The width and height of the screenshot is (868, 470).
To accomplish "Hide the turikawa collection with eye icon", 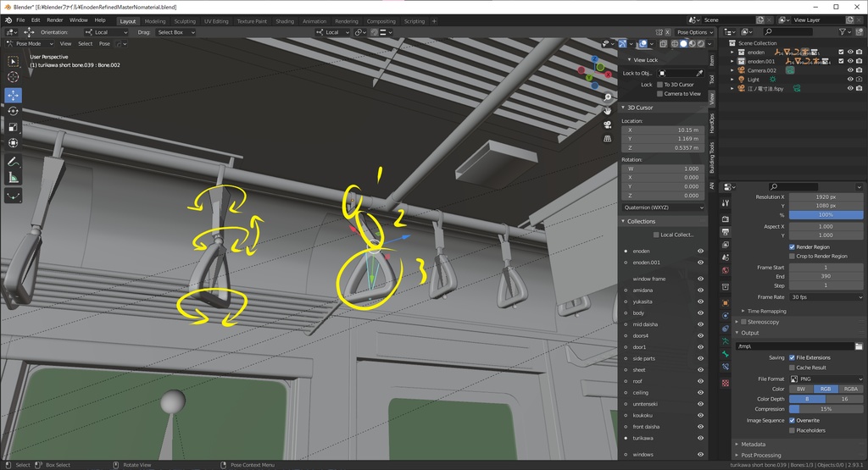I will (x=700, y=438).
